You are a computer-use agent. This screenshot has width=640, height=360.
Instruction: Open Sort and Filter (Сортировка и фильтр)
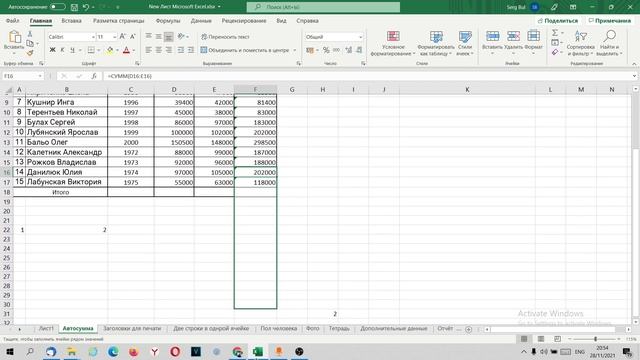(x=580, y=43)
